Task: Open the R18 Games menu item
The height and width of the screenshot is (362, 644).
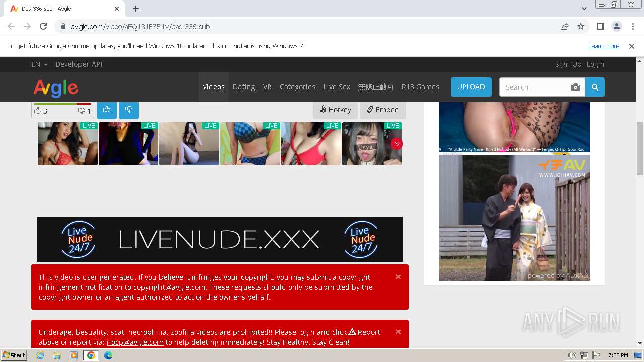Action: point(420,87)
